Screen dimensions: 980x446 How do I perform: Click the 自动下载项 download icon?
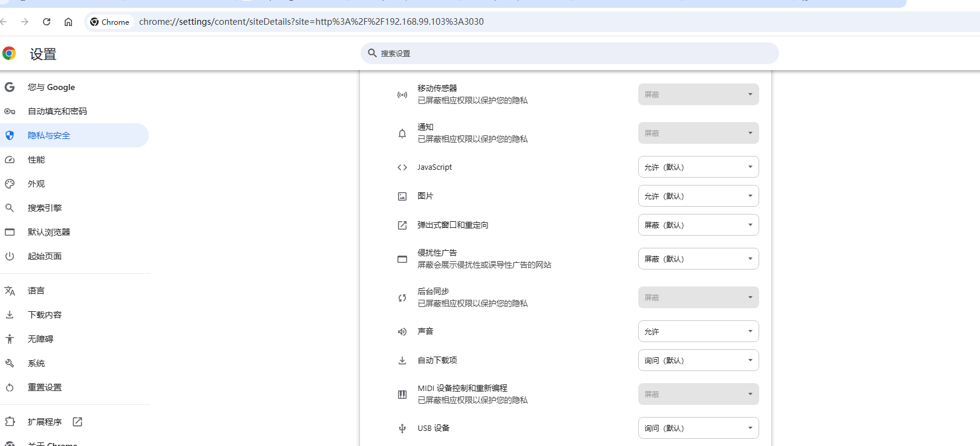click(402, 361)
